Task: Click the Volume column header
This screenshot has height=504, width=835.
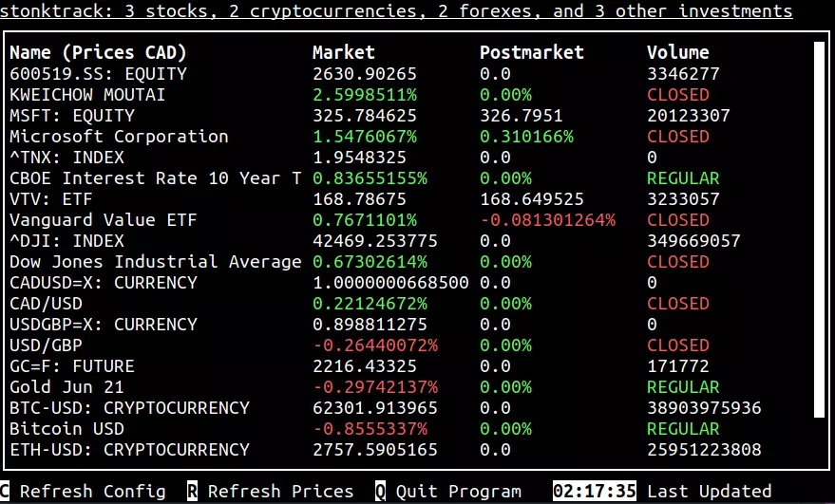Action: point(677,52)
